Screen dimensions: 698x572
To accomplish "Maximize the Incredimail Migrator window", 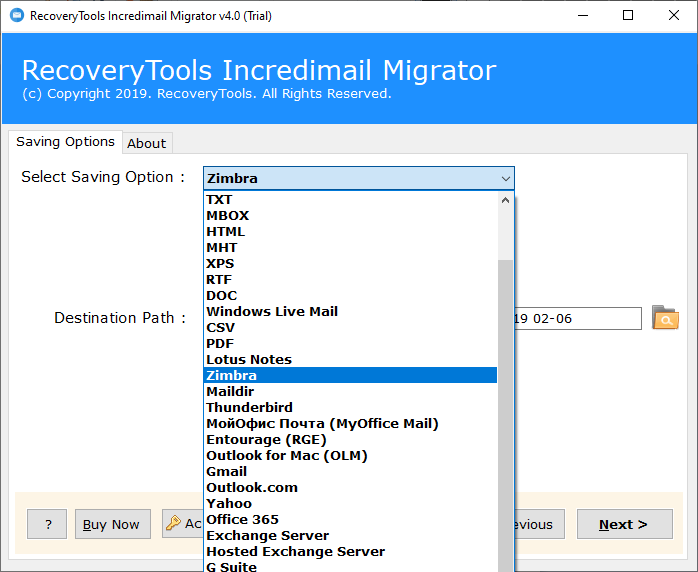I will click(628, 16).
